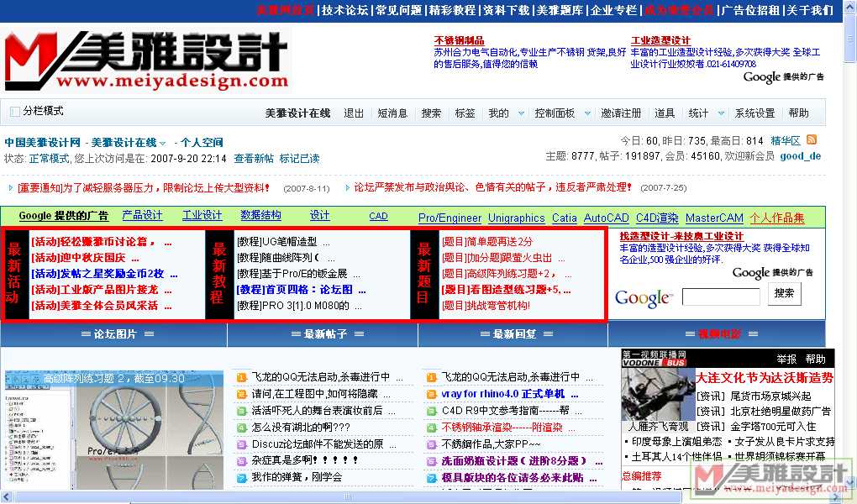
Task: Click the Google 搜索 button
Action: click(784, 293)
